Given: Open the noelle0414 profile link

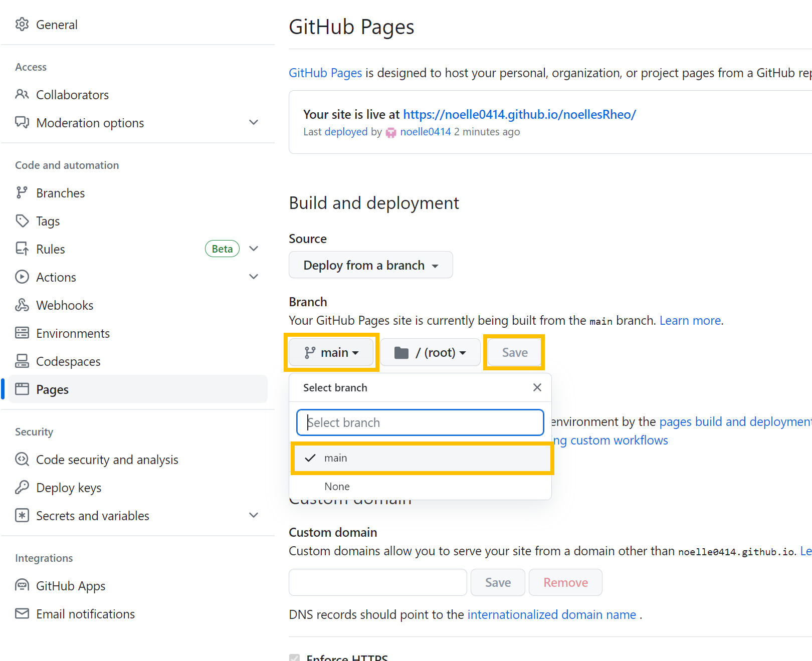Looking at the screenshot, I should pyautogui.click(x=426, y=131).
